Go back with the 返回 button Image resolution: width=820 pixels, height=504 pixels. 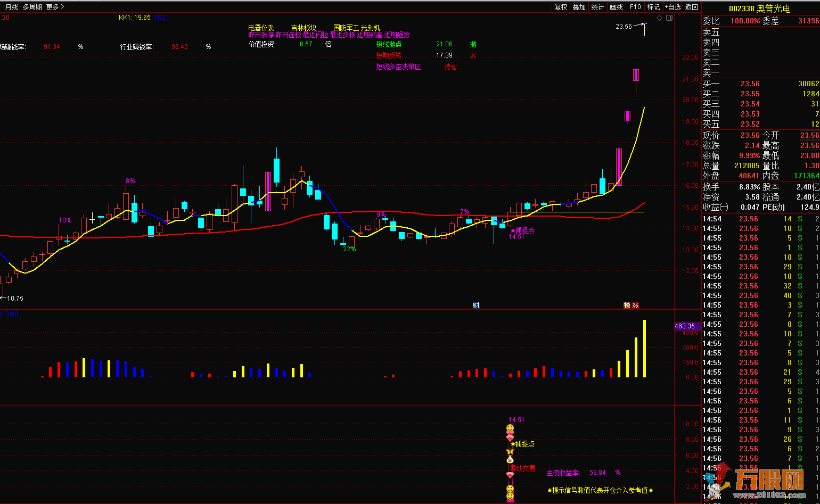[x=692, y=7]
